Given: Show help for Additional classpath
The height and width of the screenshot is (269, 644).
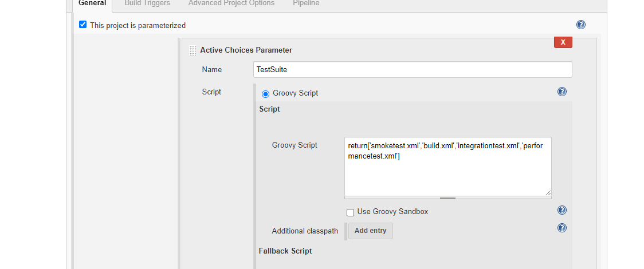Looking at the screenshot, I should point(561,228).
